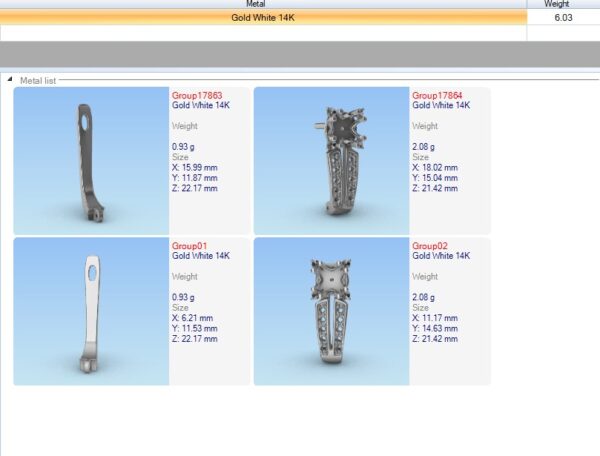The width and height of the screenshot is (600, 456).
Task: Collapse the Metal list section triangle
Action: pyautogui.click(x=10, y=80)
